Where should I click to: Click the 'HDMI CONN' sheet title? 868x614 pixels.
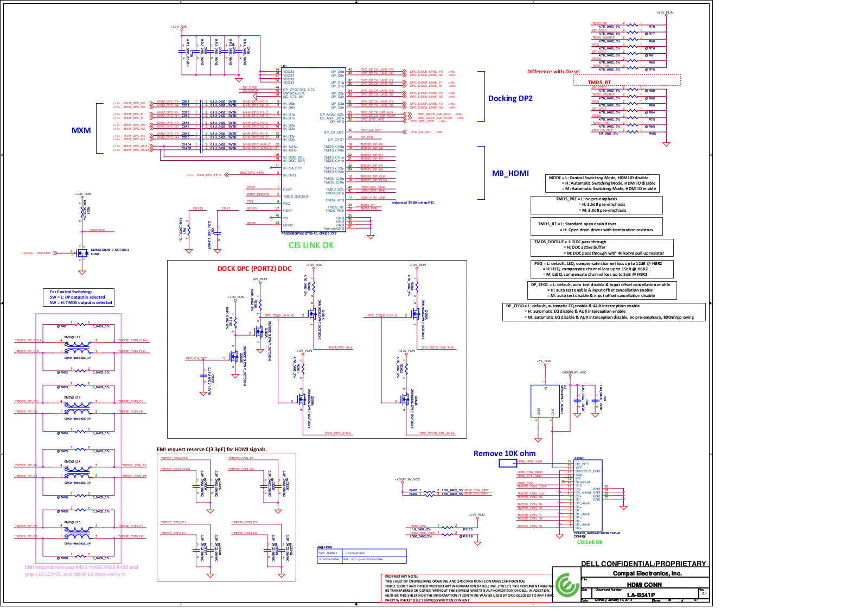click(644, 585)
